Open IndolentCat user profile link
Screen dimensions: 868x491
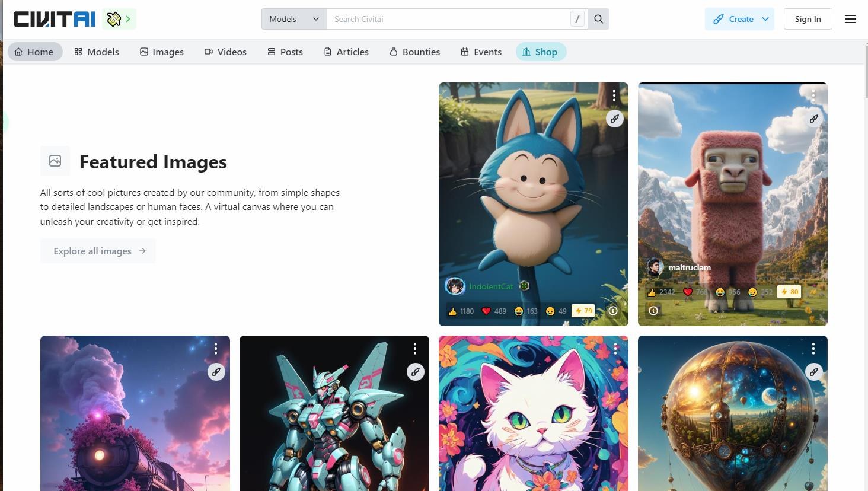pos(491,286)
